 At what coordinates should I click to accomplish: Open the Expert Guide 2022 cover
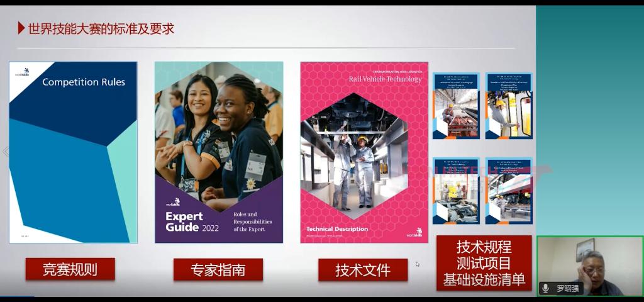point(219,152)
